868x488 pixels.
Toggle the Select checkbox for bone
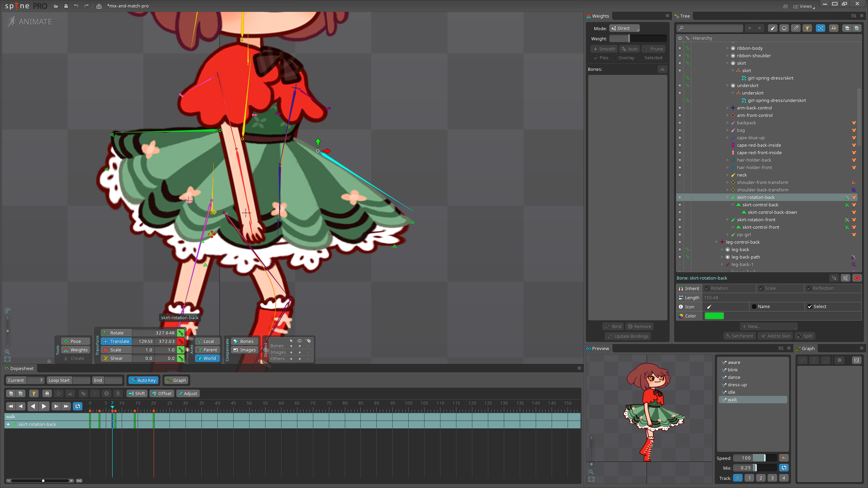click(x=810, y=307)
